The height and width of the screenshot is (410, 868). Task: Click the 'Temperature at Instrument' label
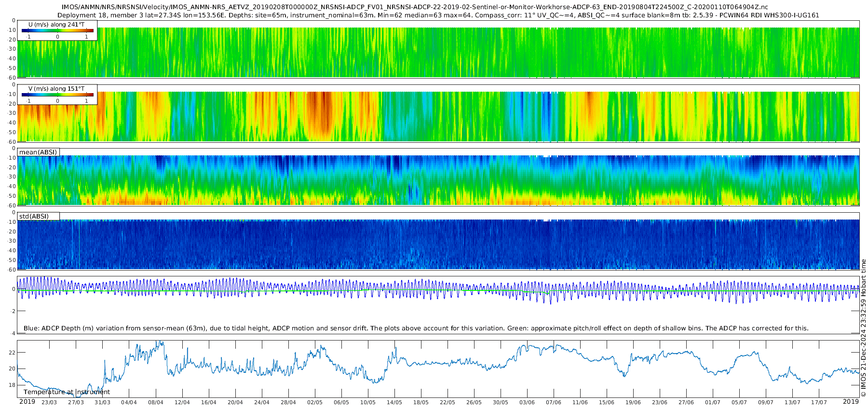pos(67,392)
